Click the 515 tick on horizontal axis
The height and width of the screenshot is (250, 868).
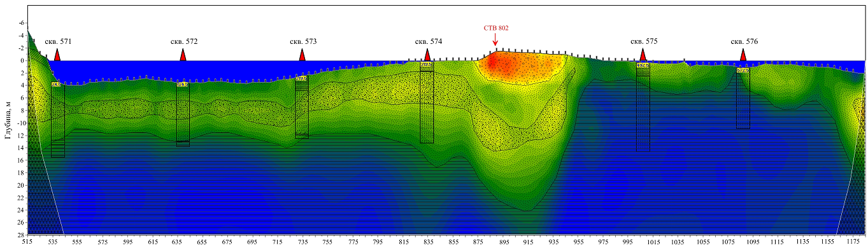pos(27,242)
